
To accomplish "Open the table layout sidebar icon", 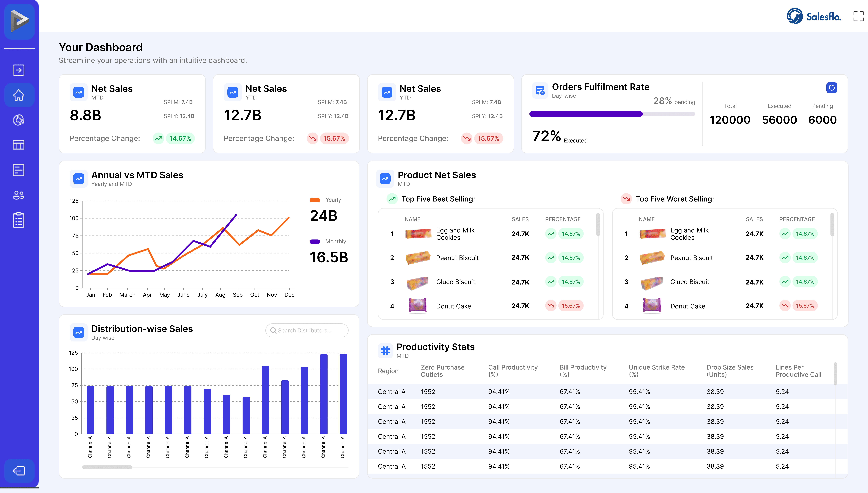I will click(19, 145).
